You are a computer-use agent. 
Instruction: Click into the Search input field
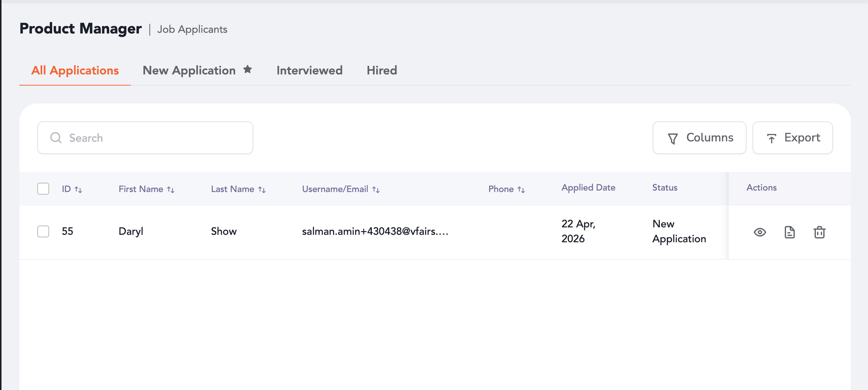coord(145,138)
